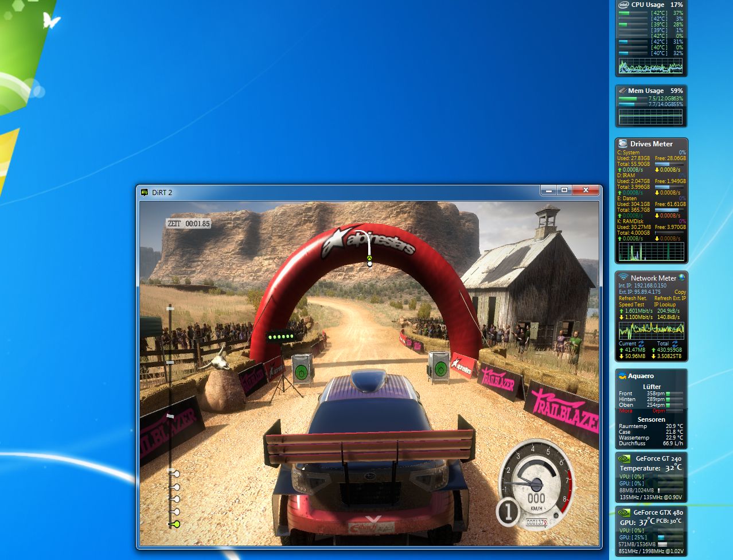
Task: Close the DiRT 2 window
Action: pyautogui.click(x=586, y=190)
